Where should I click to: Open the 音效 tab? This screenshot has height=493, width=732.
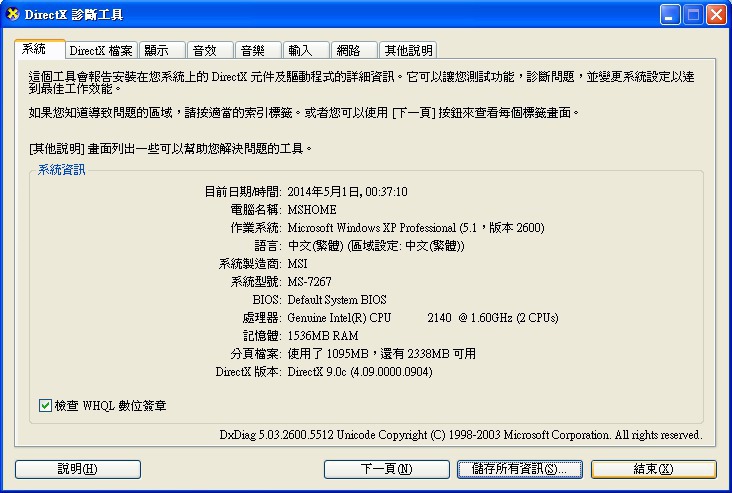[x=210, y=50]
